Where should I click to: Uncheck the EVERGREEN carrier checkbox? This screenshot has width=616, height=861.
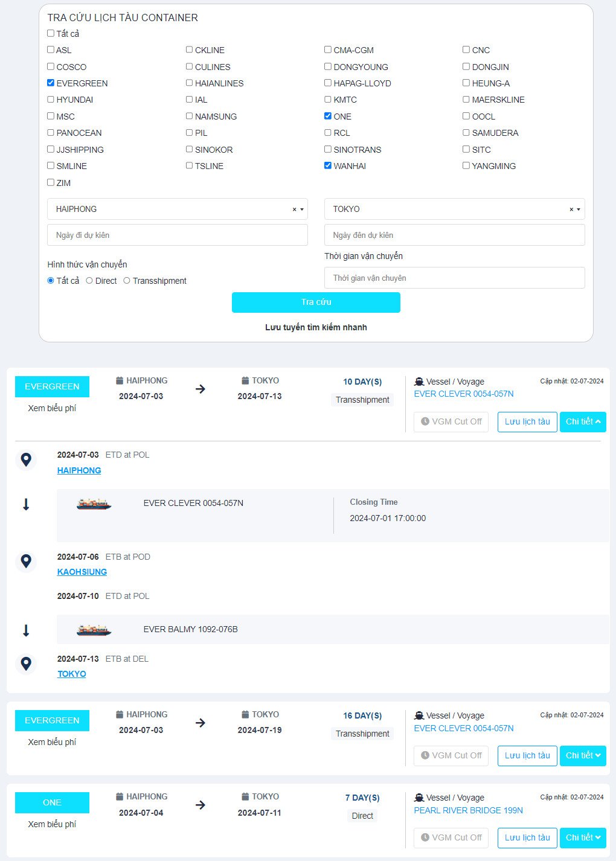tap(51, 83)
